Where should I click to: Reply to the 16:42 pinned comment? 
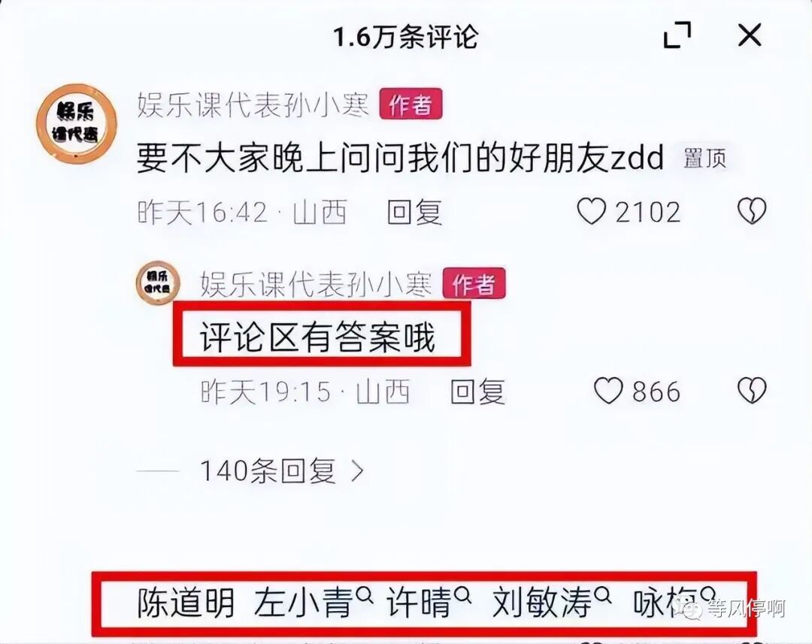pyautogui.click(x=415, y=212)
